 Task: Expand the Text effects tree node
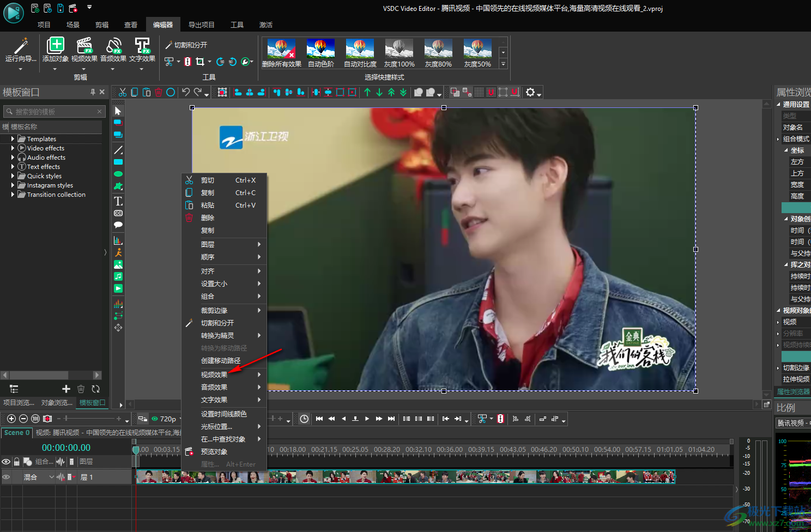pyautogui.click(x=13, y=167)
